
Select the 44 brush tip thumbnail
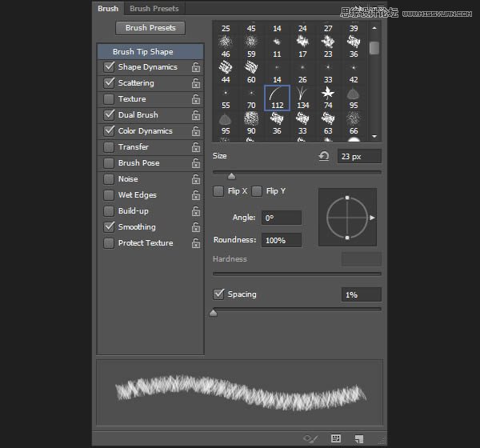(226, 72)
